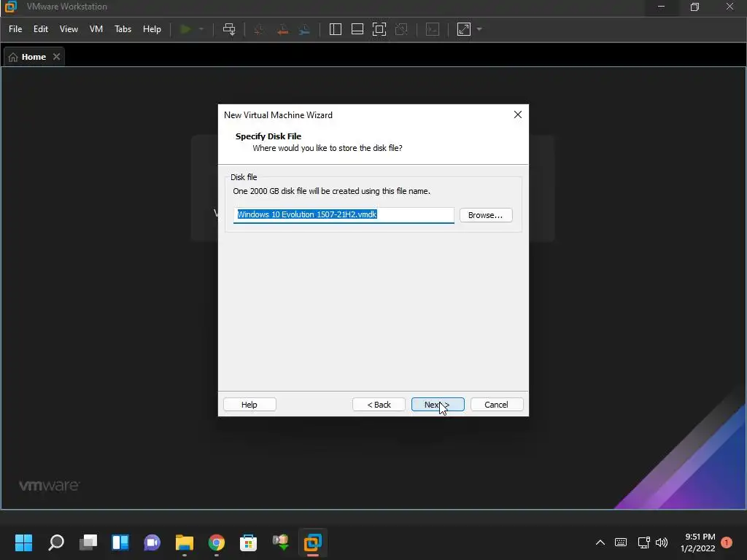
Task: Open the notification badge
Action: (727, 542)
